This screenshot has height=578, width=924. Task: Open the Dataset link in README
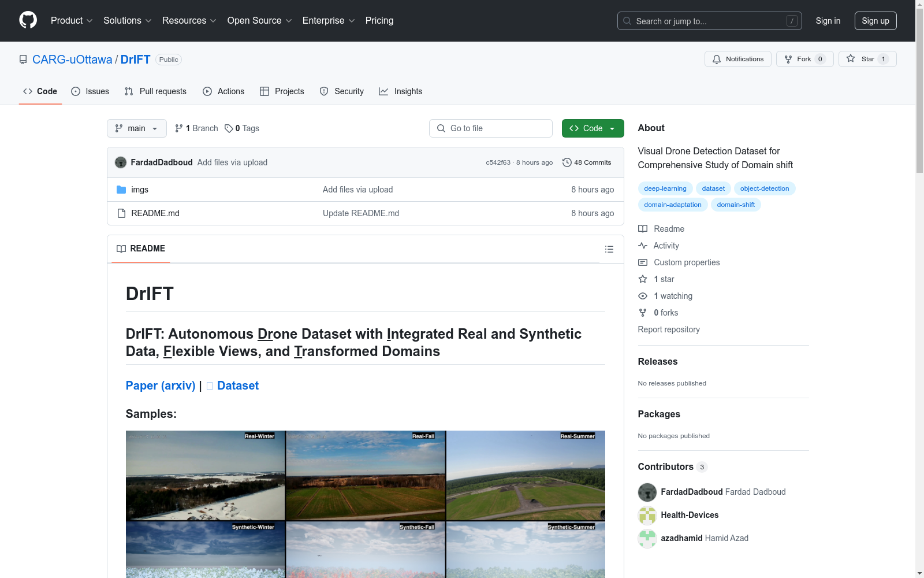[238, 386]
